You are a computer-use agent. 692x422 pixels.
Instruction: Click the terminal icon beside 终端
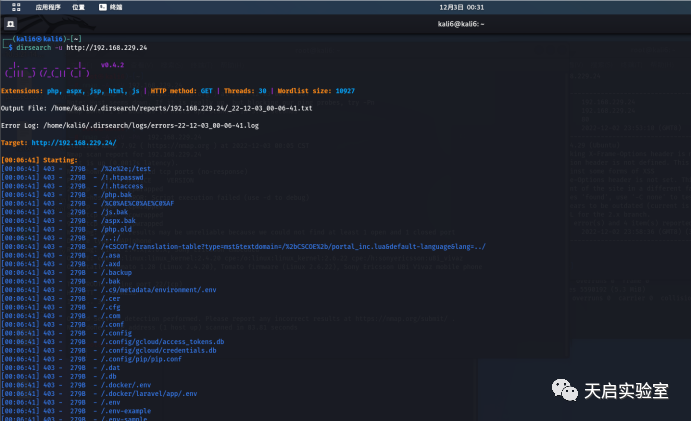pos(102,7)
